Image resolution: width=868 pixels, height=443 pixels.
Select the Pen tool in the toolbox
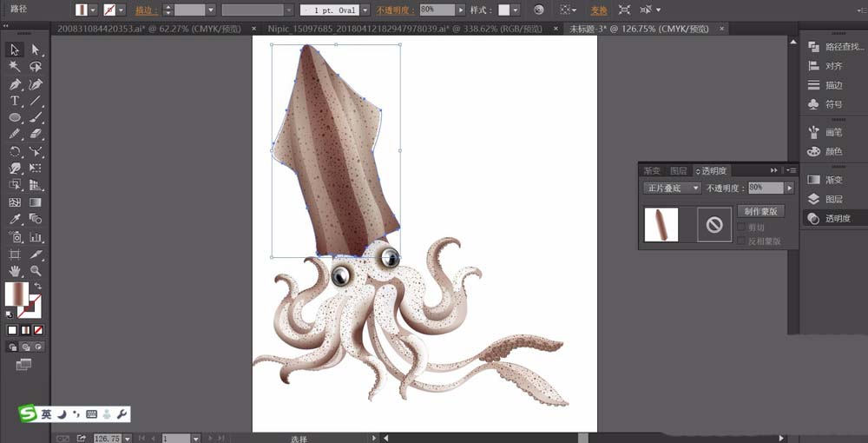pos(15,84)
